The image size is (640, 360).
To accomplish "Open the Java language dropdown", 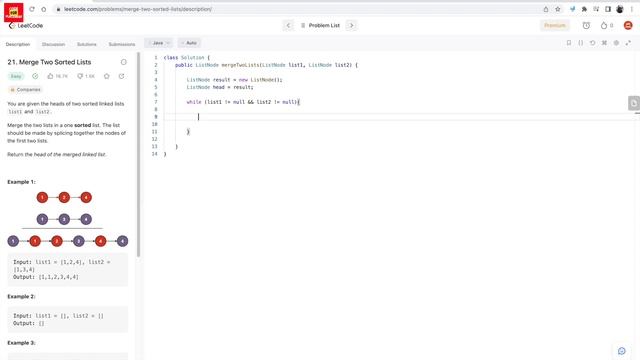I will click(x=159, y=43).
